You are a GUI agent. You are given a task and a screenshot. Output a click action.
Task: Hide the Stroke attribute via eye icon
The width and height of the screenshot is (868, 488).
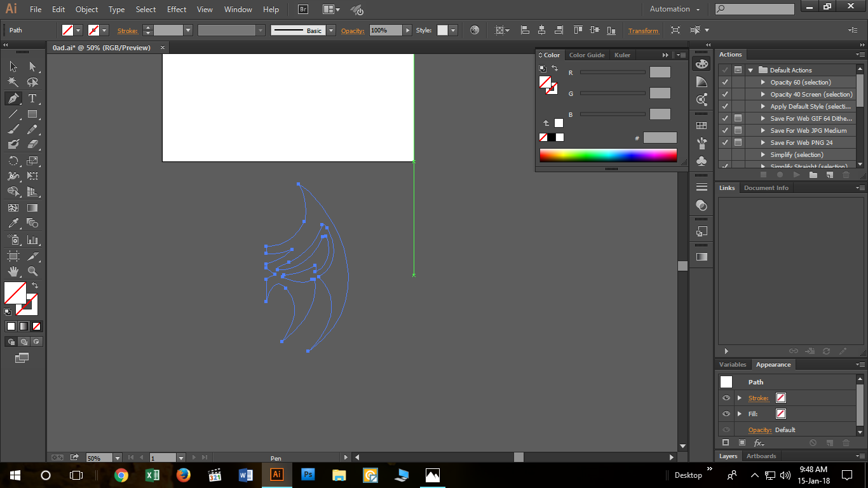[726, 398]
